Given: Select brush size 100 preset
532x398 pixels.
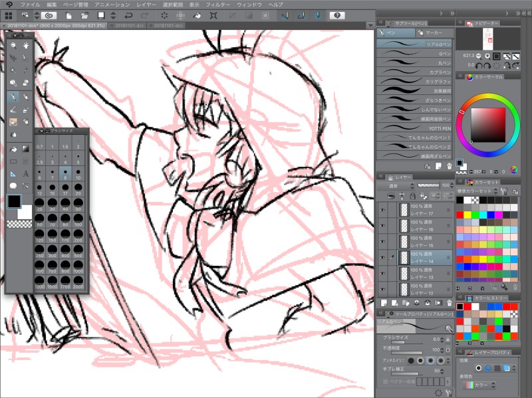Looking at the screenshot, I should coord(78,221).
